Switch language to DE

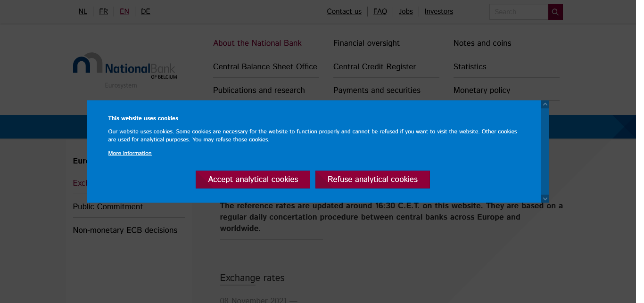pyautogui.click(x=146, y=11)
